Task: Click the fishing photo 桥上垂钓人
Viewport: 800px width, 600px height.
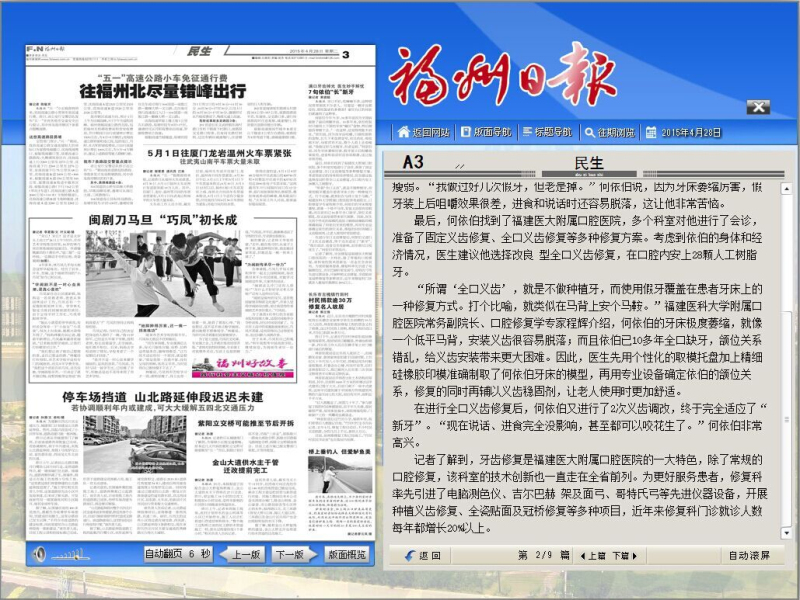Action: [340, 474]
